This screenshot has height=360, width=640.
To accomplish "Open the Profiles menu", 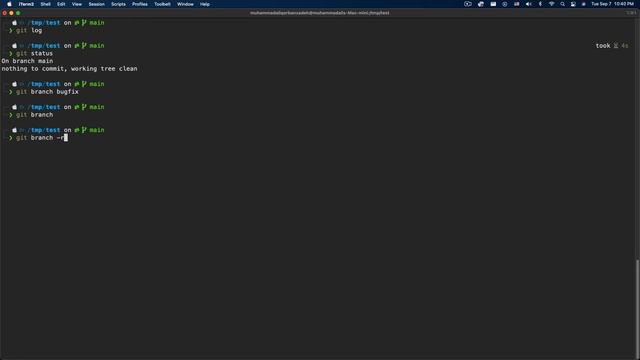I will (x=140, y=4).
